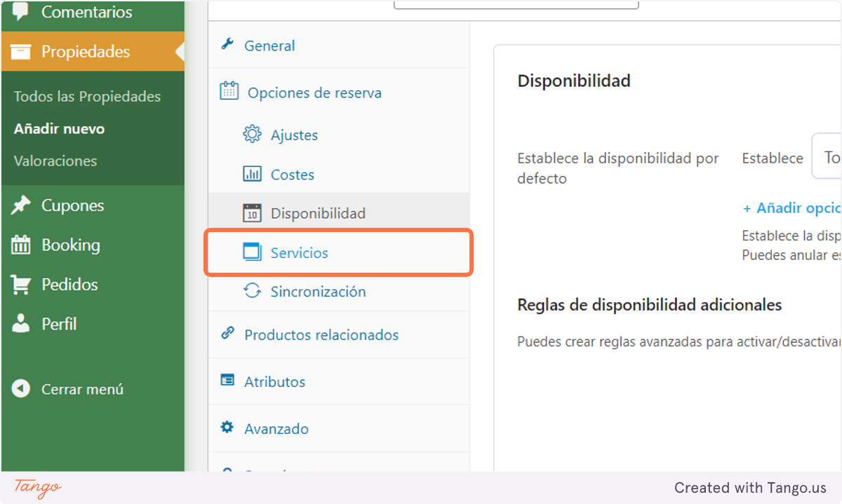
Task: Click the + Añadir opción link
Action: tap(792, 208)
